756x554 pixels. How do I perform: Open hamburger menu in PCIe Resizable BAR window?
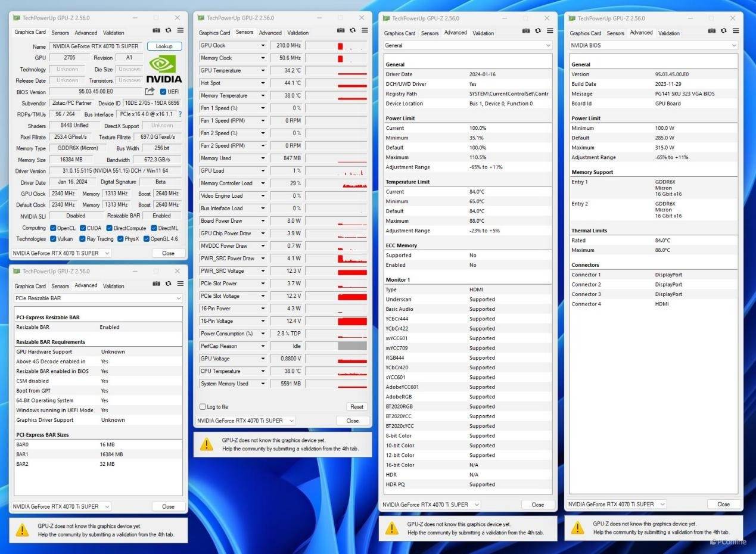point(181,284)
